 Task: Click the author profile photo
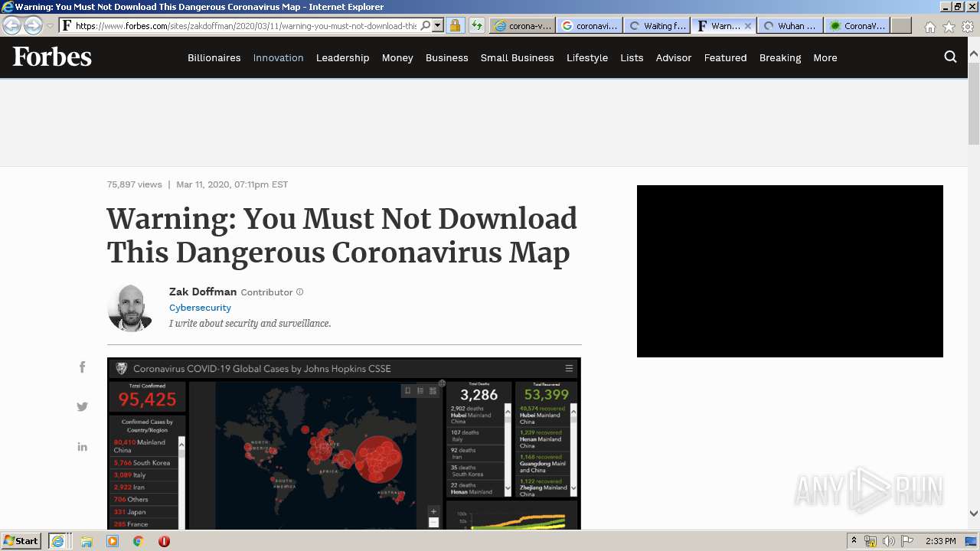point(130,308)
